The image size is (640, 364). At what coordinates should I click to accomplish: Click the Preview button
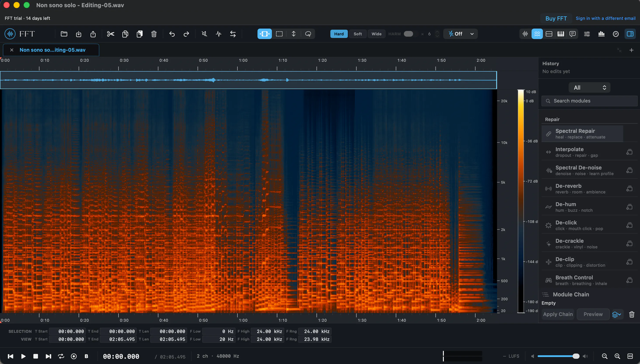click(593, 314)
